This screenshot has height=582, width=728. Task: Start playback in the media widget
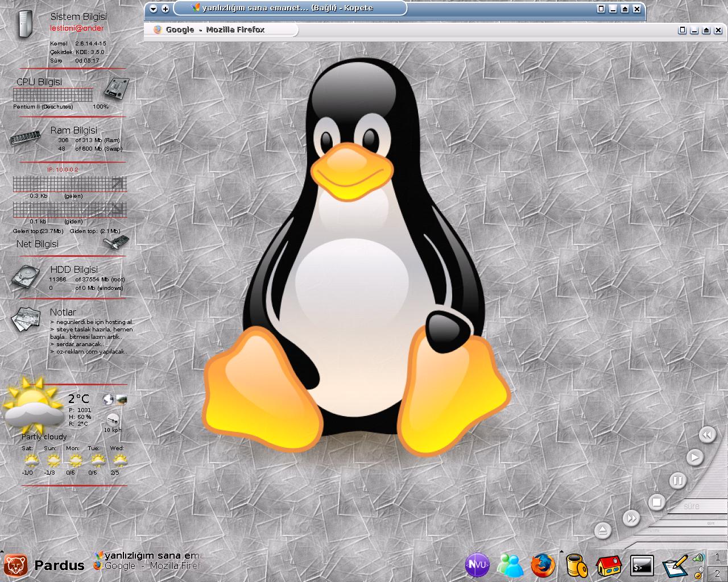[x=694, y=457]
